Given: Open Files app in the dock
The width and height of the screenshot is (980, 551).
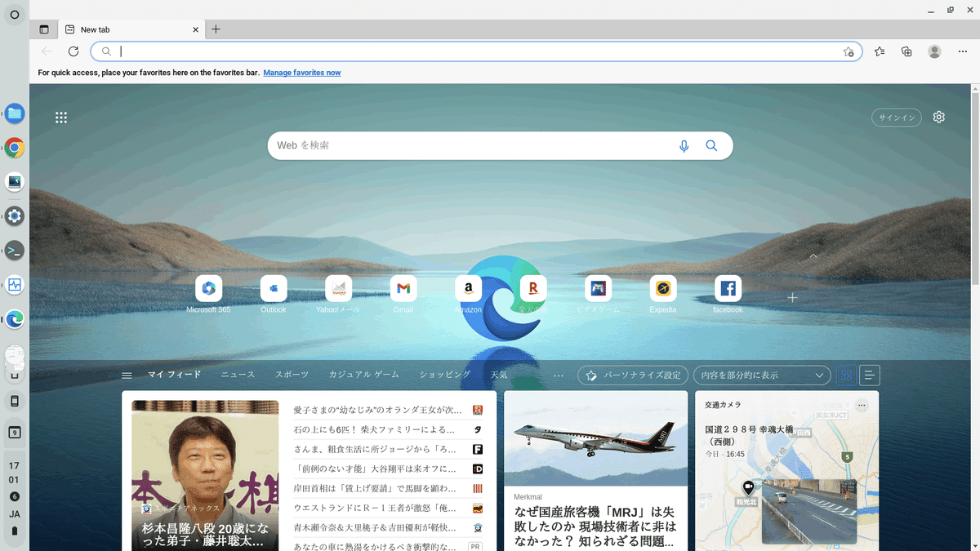Looking at the screenshot, I should (14, 113).
